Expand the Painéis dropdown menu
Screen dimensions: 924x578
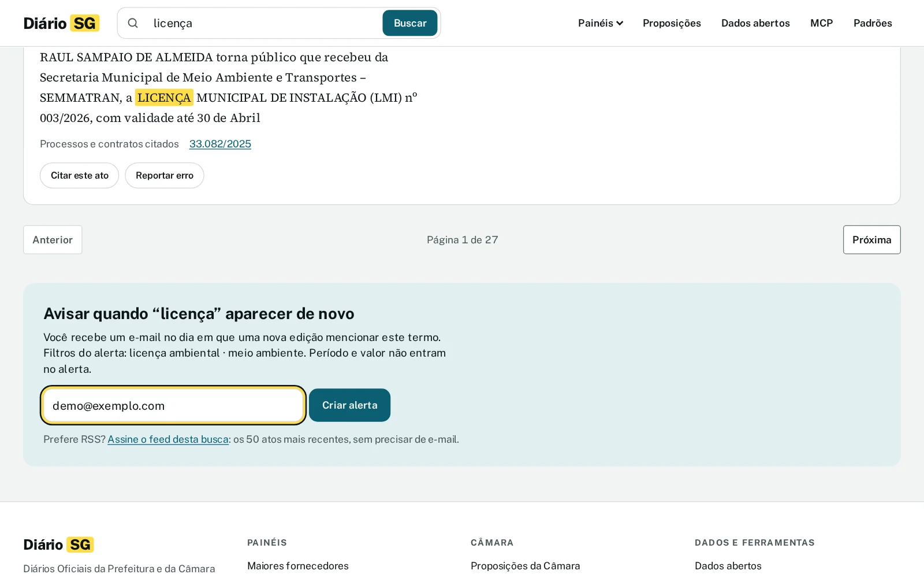601,23
